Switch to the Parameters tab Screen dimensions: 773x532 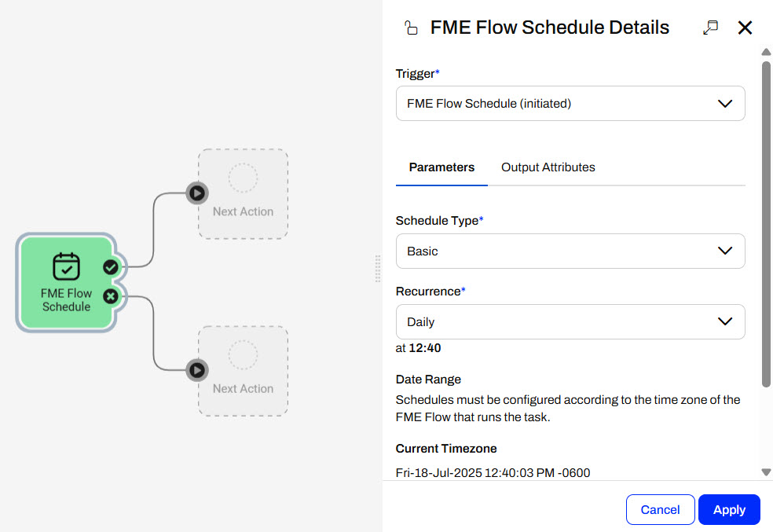(441, 167)
